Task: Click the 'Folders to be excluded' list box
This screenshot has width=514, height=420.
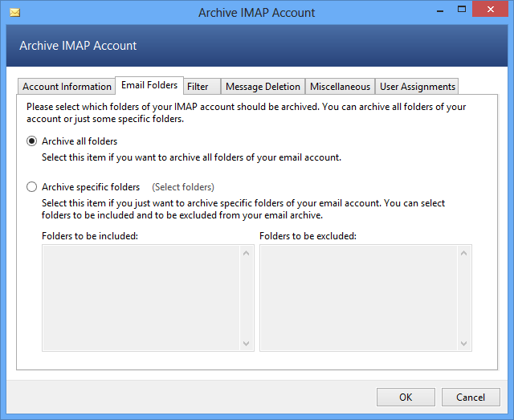Action: pyautogui.click(x=359, y=297)
